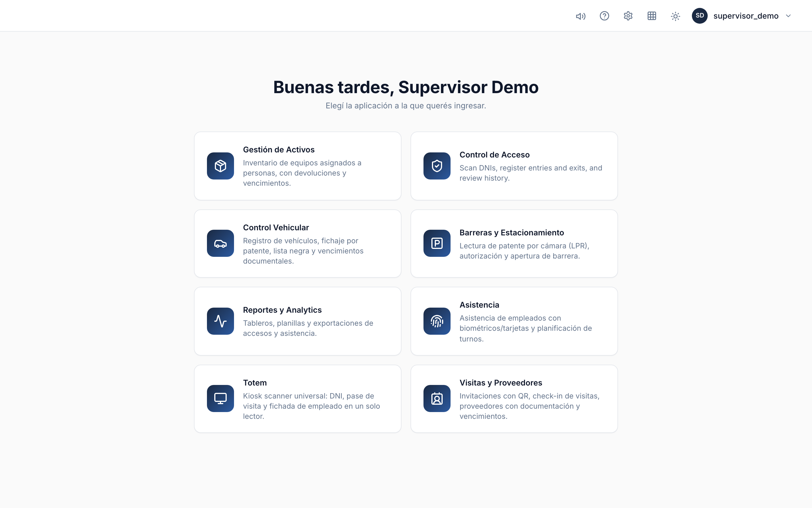Click text 'Scan DNIs, register entries and exits'
Viewport: 812px width, 508px height.
click(x=524, y=168)
